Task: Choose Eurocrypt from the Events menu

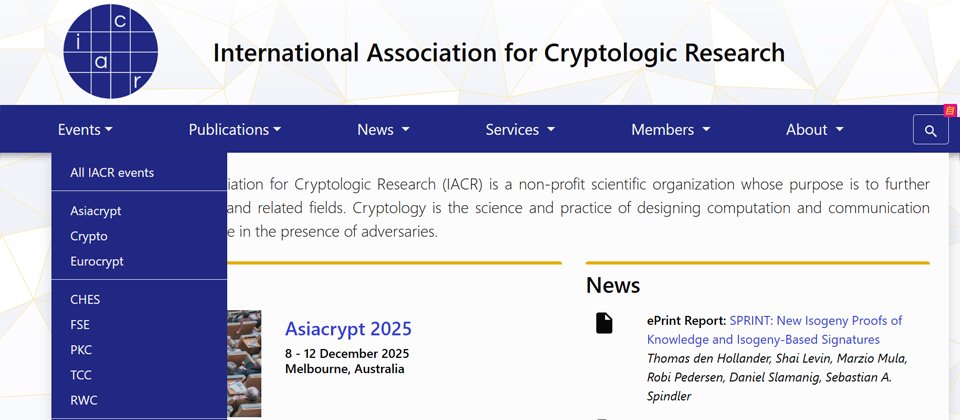Action: [x=97, y=261]
